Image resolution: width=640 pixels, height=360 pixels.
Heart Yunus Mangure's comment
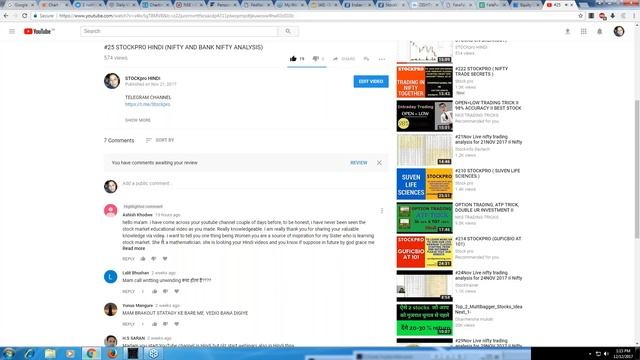tap(176, 324)
